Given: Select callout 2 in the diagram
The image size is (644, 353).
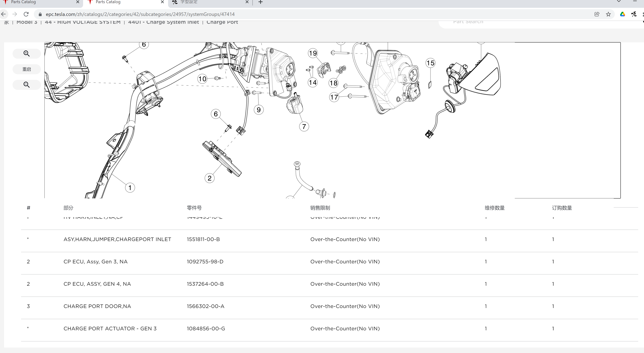Looking at the screenshot, I should pos(210,178).
